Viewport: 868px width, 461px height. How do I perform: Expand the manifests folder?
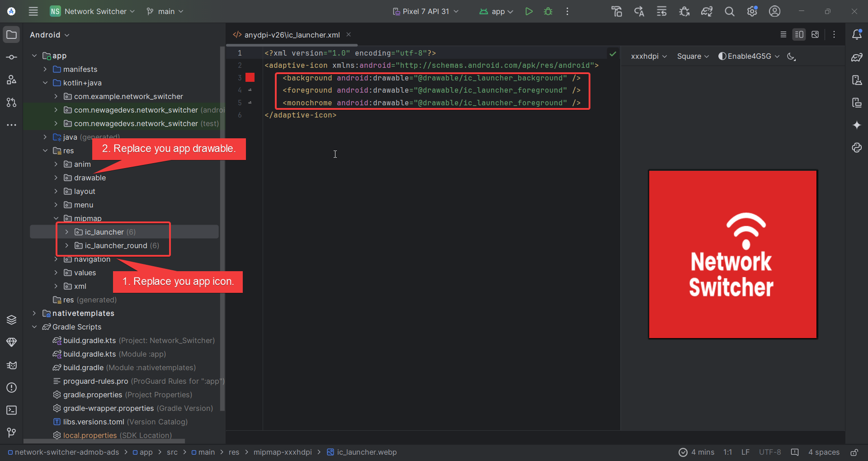(45, 69)
